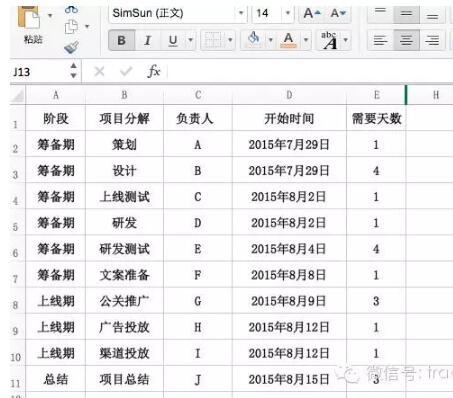Viewport: 453px width, 398px height.
Task: Click the confirm checkmark in formula bar
Action: click(x=126, y=71)
